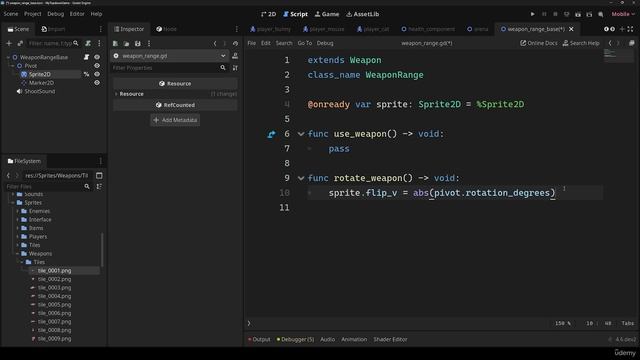Close the weapon_range_base tab
The width and height of the screenshot is (640, 360).
point(571,29)
